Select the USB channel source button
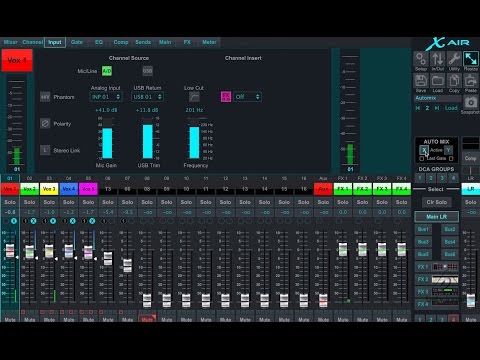The image size is (480, 360). (147, 71)
